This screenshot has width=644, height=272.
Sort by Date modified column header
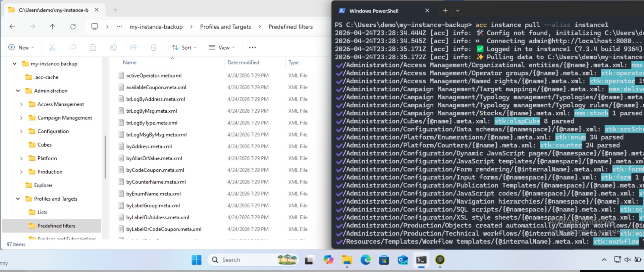point(243,62)
